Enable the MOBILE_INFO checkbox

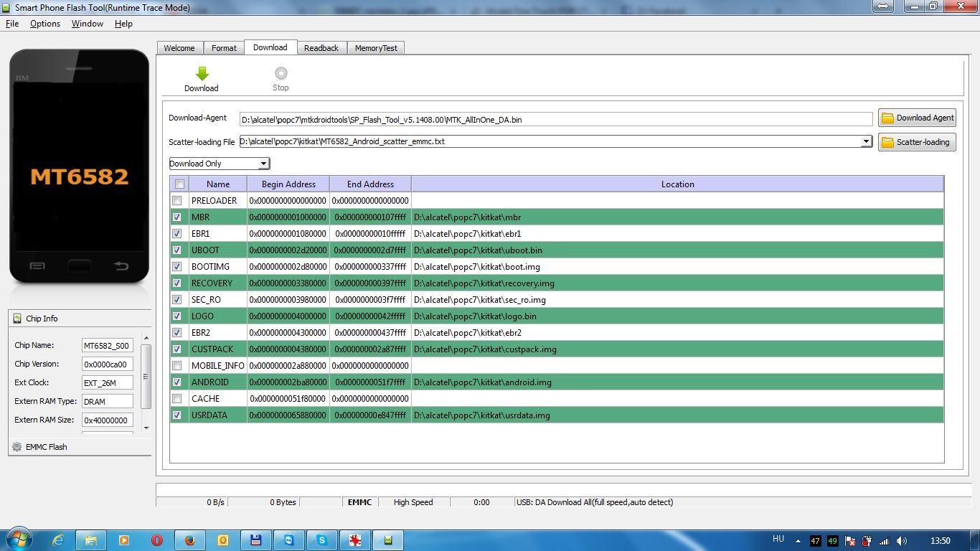point(177,366)
